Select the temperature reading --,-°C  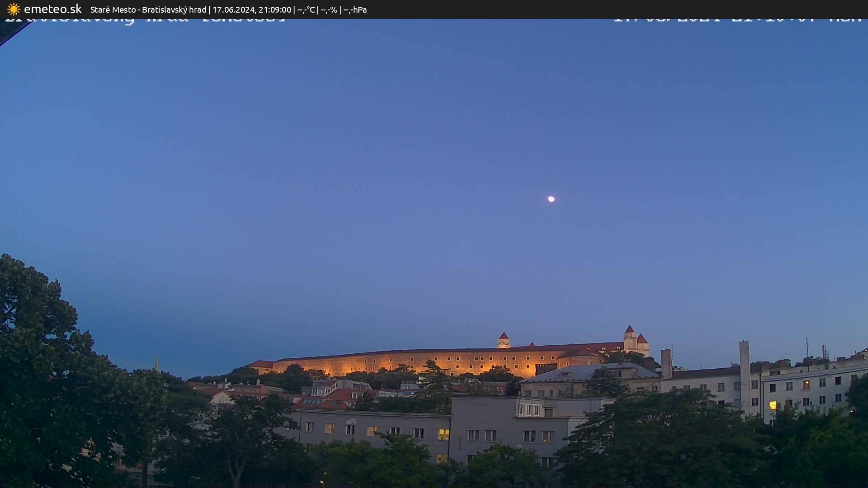305,9
